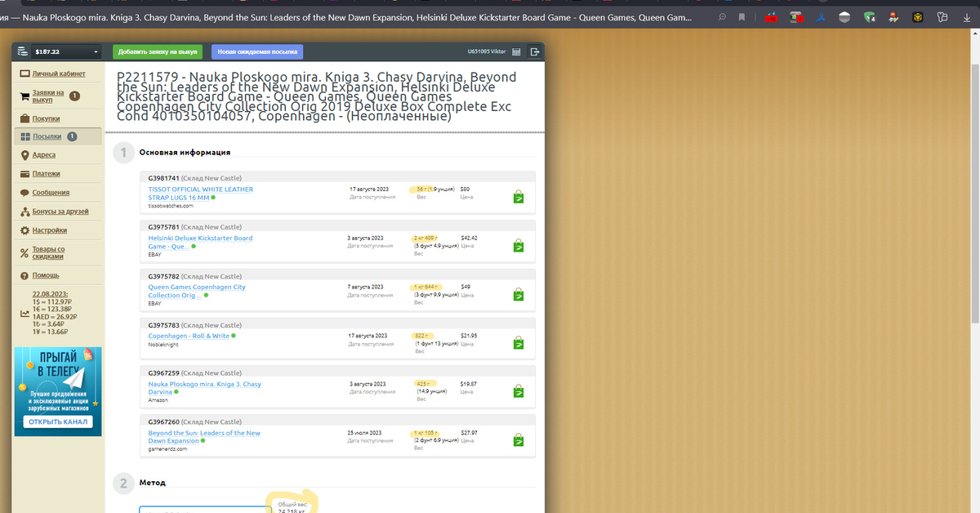
Task: Open the green bag icon for Helsinki Deluxe row
Action: (x=518, y=246)
